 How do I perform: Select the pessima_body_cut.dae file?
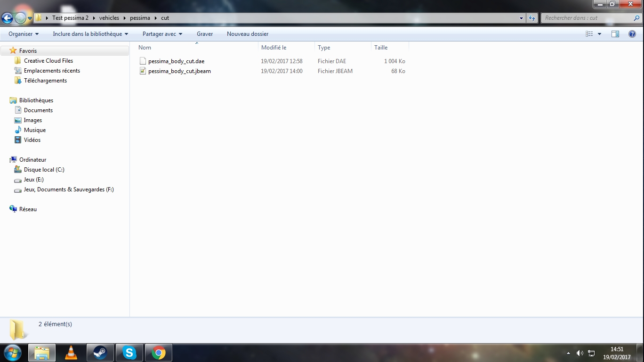point(176,61)
